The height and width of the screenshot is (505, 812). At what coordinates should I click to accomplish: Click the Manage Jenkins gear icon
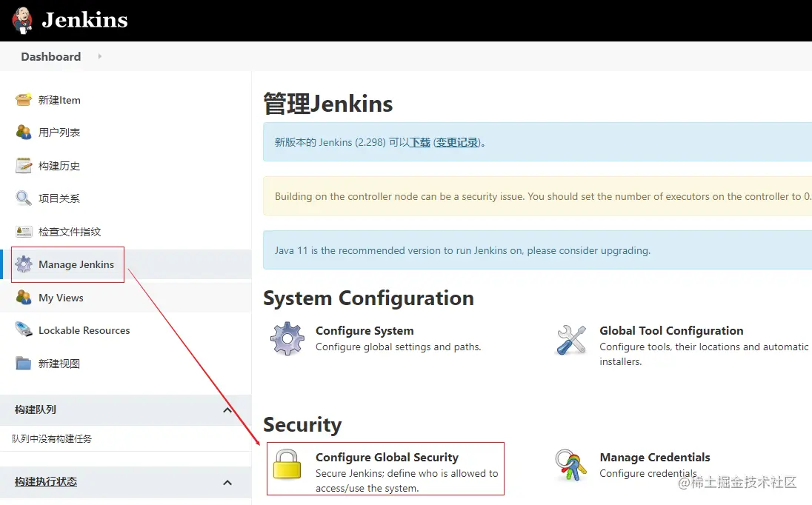tap(23, 264)
